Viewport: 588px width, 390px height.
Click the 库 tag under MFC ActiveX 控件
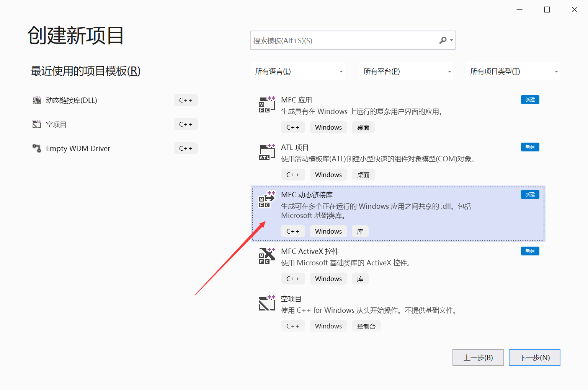pos(360,279)
